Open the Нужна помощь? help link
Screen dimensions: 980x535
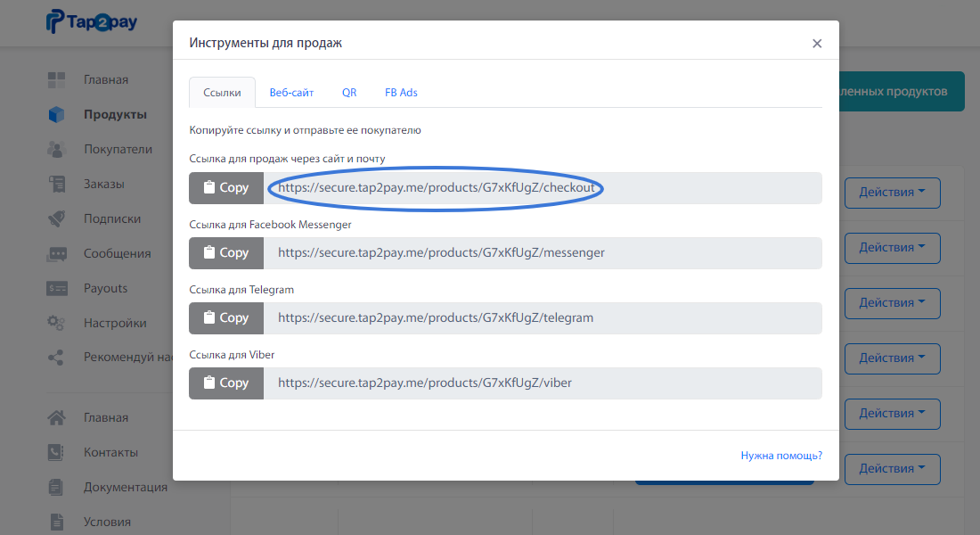[781, 456]
